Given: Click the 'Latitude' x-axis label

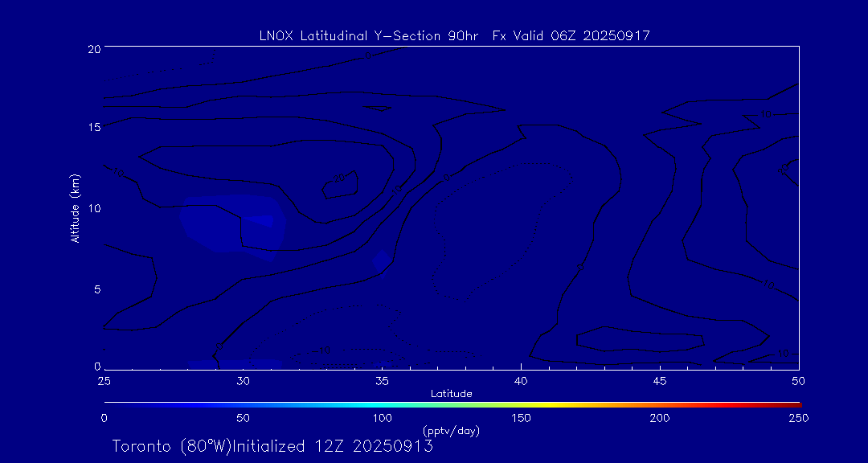Looking at the screenshot, I should tap(452, 393).
